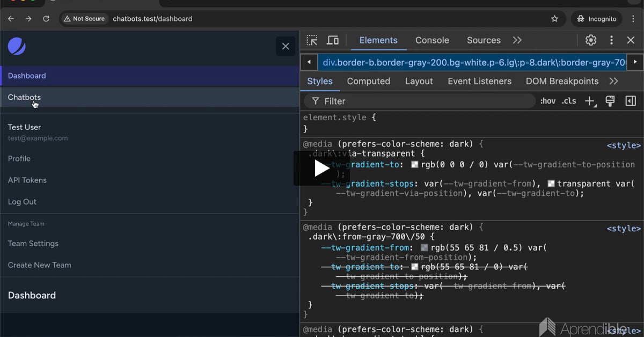644x337 pixels.
Task: Click the styles Filter input field
Action: point(424,101)
